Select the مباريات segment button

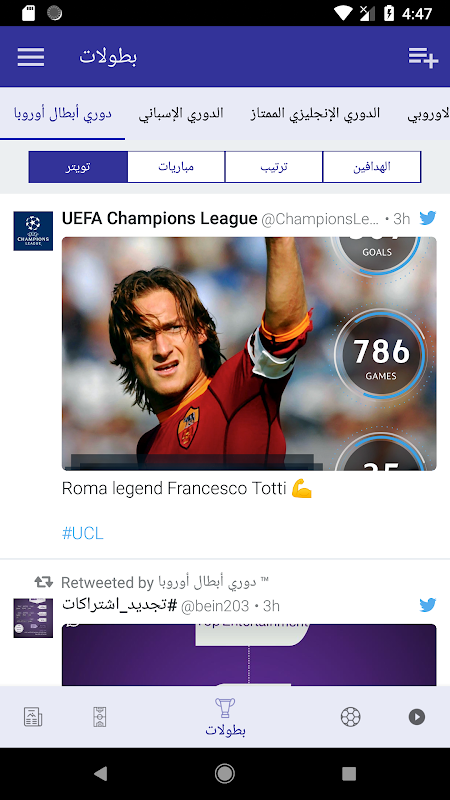(x=176, y=167)
